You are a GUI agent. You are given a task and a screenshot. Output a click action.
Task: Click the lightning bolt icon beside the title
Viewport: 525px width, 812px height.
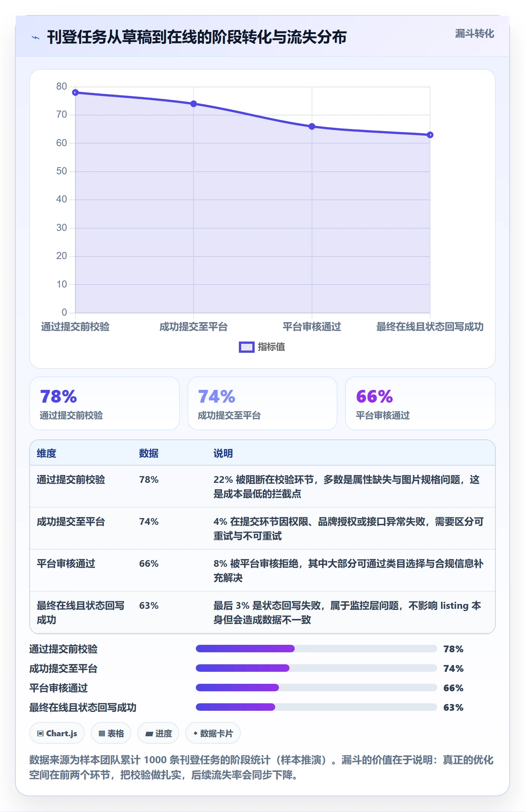[x=36, y=37]
